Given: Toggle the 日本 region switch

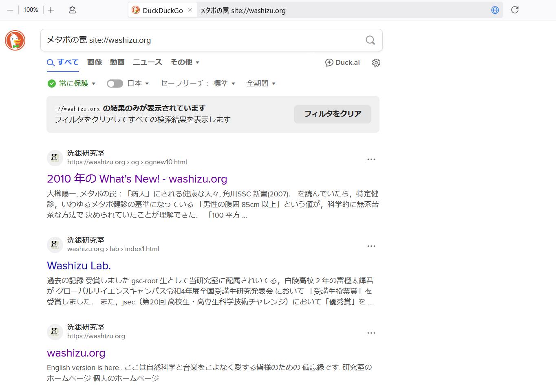Looking at the screenshot, I should [115, 84].
